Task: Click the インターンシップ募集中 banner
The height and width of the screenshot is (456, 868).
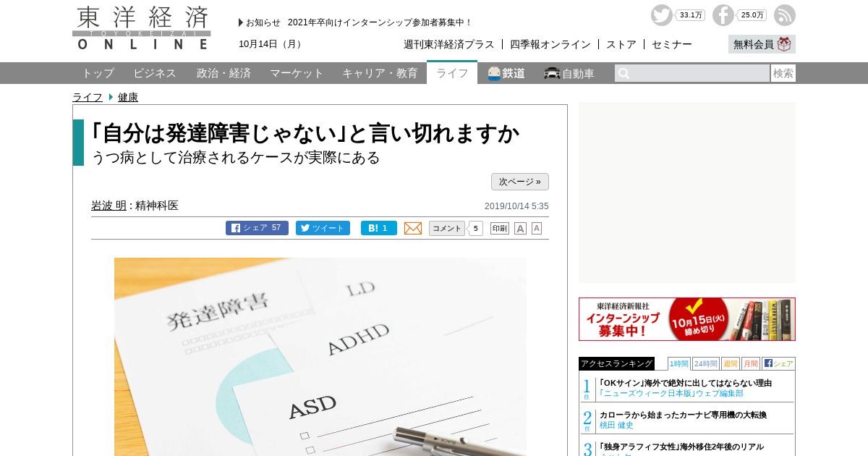Action: 687,319
